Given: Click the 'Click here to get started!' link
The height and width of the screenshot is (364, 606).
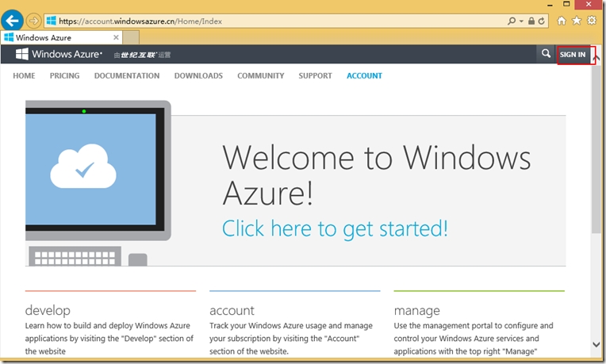Looking at the screenshot, I should pyautogui.click(x=335, y=228).
